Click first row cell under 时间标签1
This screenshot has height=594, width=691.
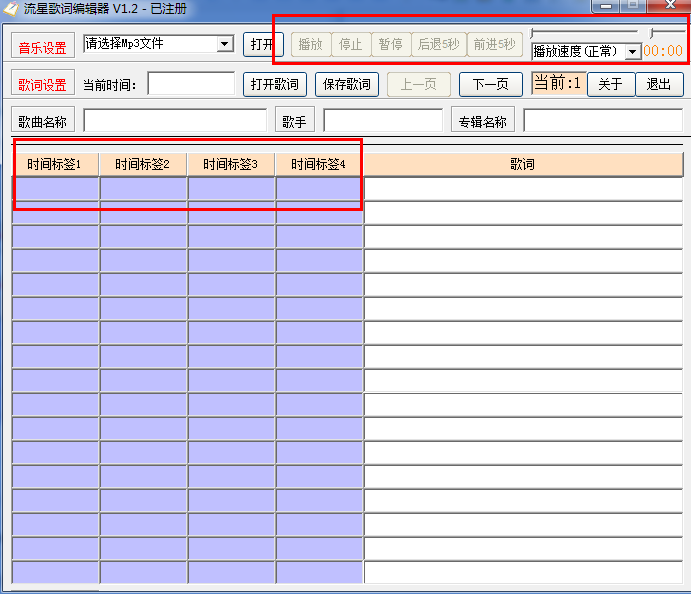pyautogui.click(x=55, y=189)
